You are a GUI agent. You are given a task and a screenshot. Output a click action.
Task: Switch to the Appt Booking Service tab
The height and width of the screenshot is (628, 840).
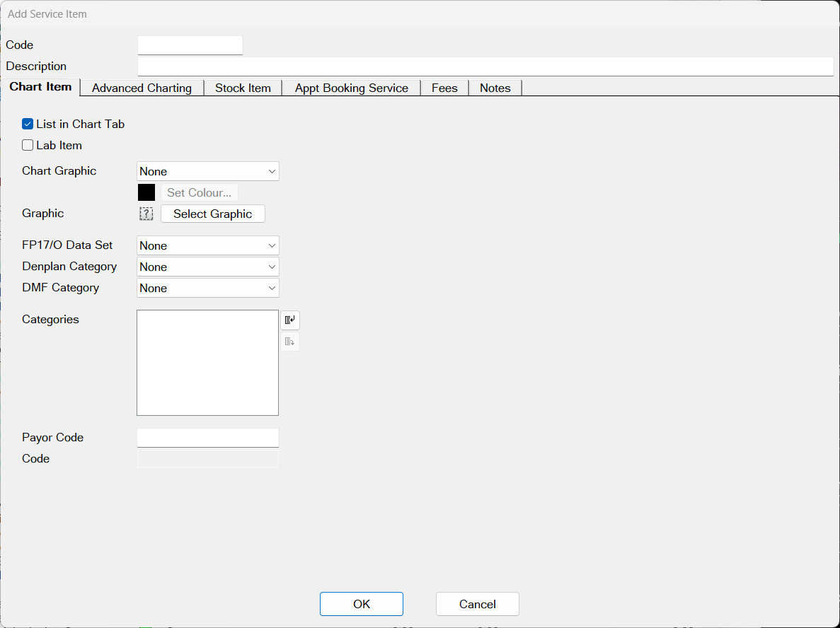351,88
